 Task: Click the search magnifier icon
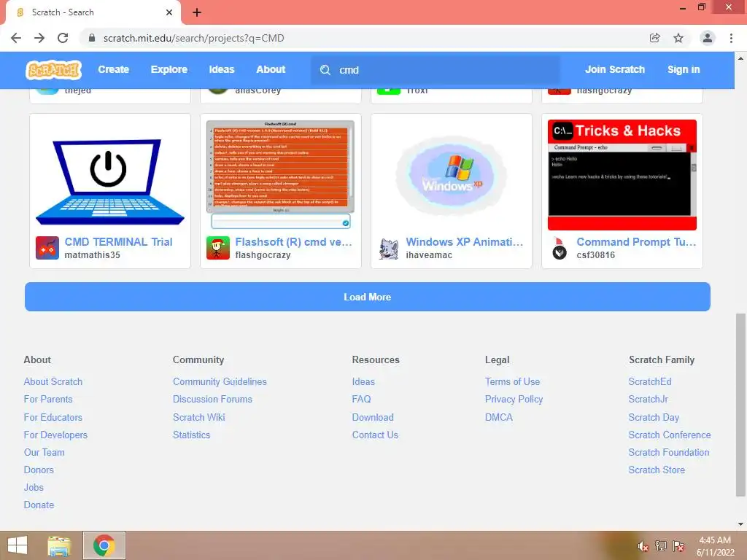(325, 70)
